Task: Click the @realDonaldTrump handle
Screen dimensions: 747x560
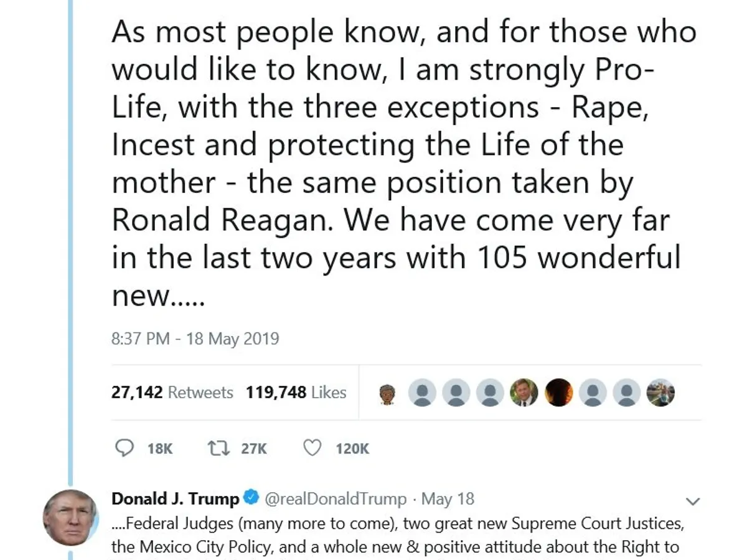Action: pyautogui.click(x=336, y=498)
